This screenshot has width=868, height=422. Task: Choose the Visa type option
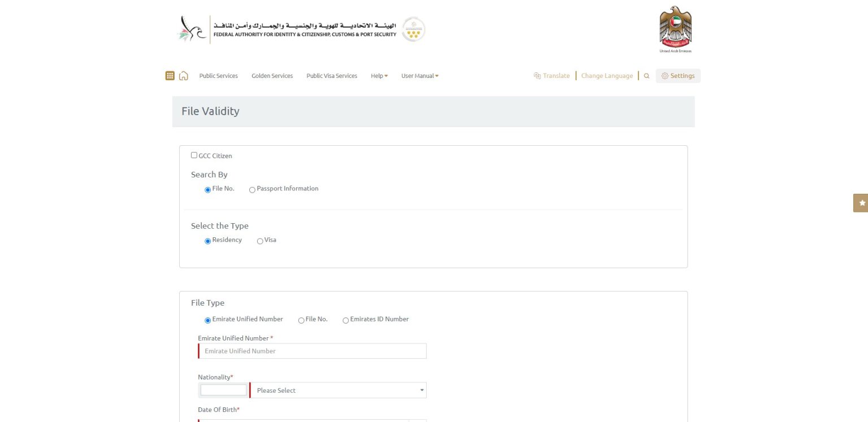260,241
